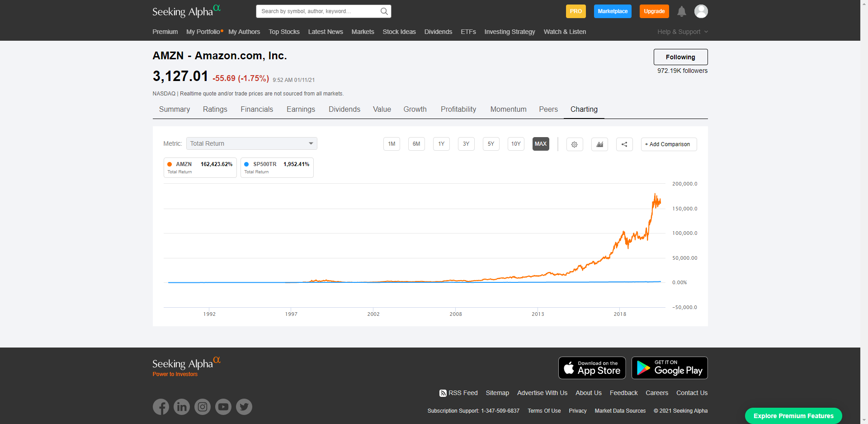The width and height of the screenshot is (868, 424).
Task: Select the 1Y time range
Action: pos(441,144)
